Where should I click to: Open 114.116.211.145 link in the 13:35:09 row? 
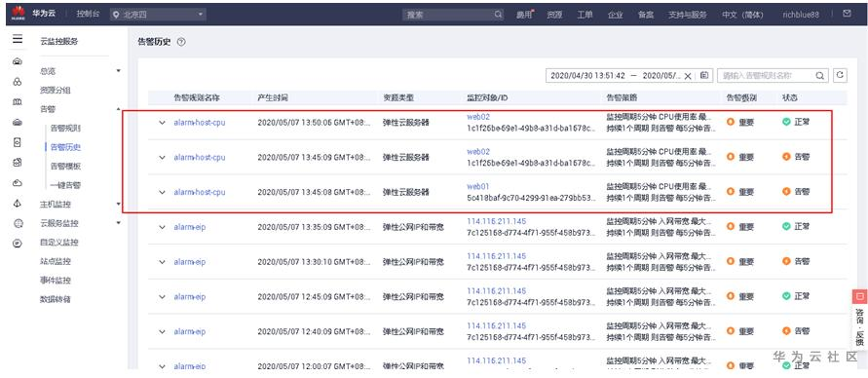496,221
